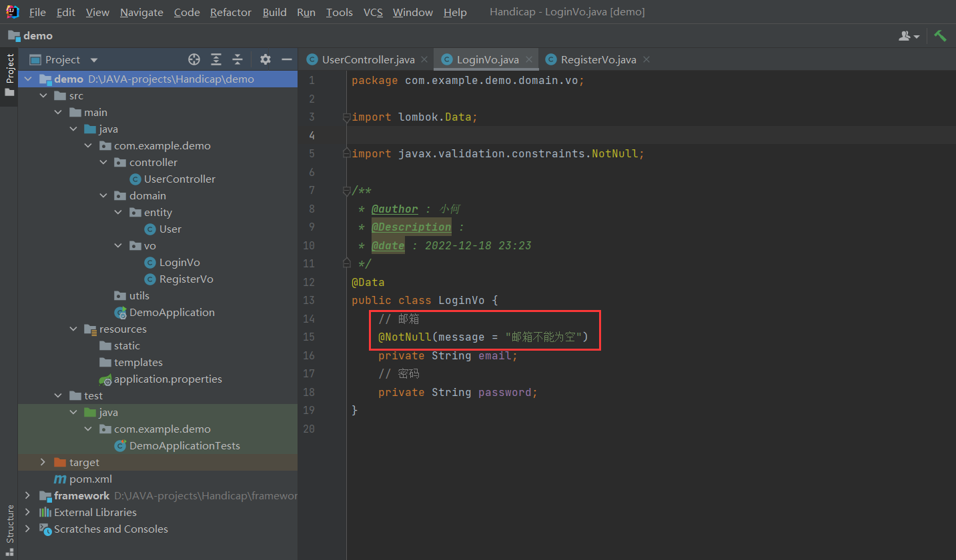Click the Collapse All icon in Project panel

coord(237,59)
